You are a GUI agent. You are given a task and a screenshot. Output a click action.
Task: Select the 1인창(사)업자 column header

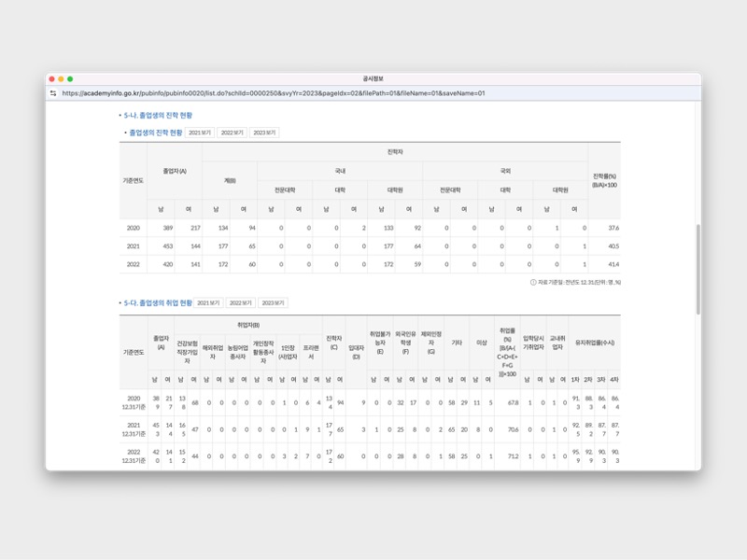point(288,352)
